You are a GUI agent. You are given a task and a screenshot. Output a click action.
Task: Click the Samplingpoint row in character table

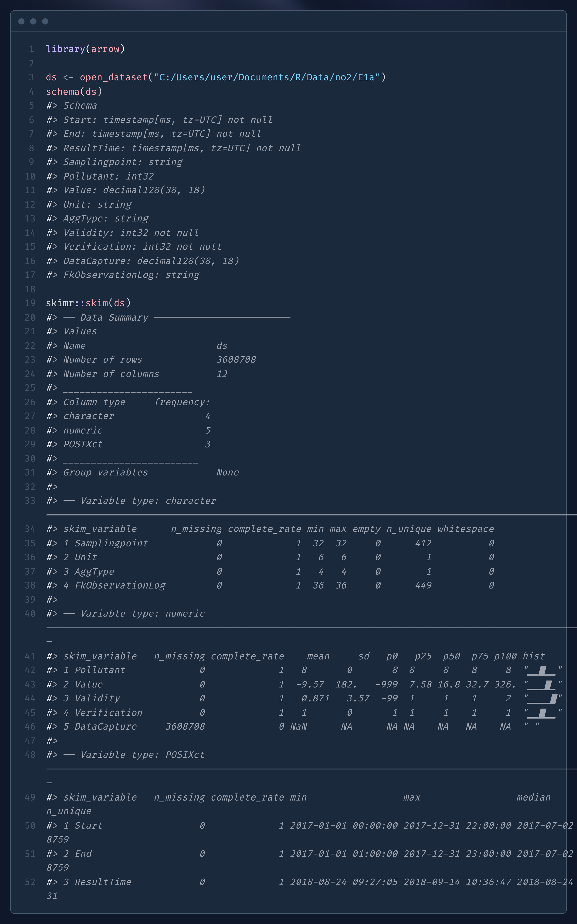[111, 543]
